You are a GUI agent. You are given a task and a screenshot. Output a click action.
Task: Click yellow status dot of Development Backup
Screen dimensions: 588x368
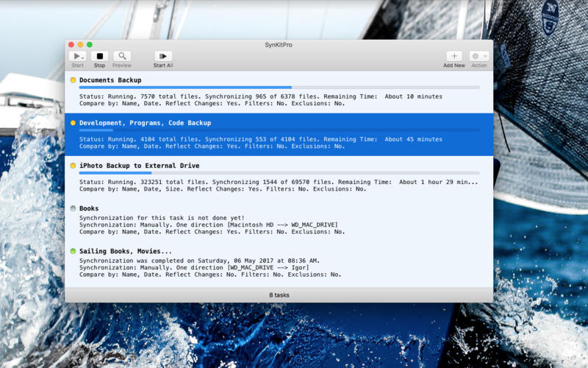click(x=73, y=123)
